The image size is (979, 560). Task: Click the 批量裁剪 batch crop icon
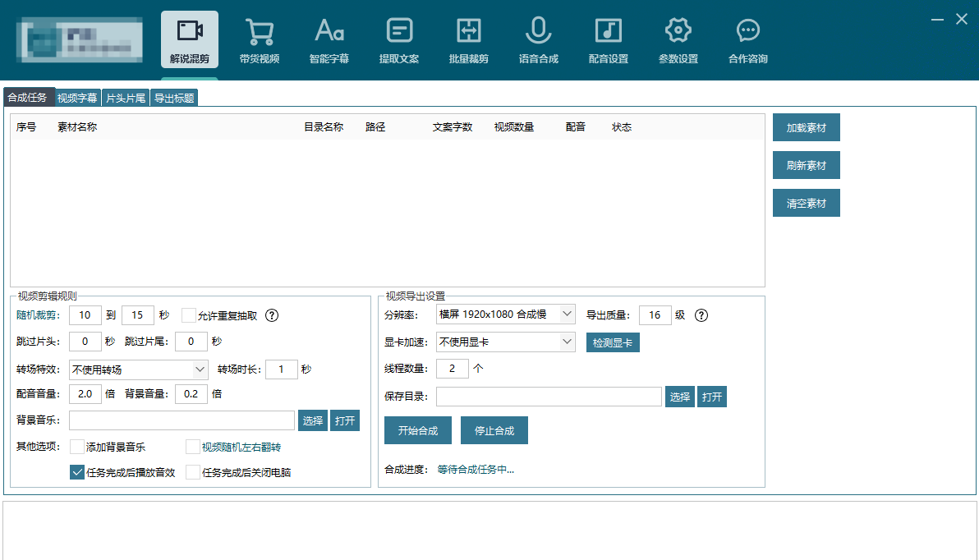[x=469, y=33]
